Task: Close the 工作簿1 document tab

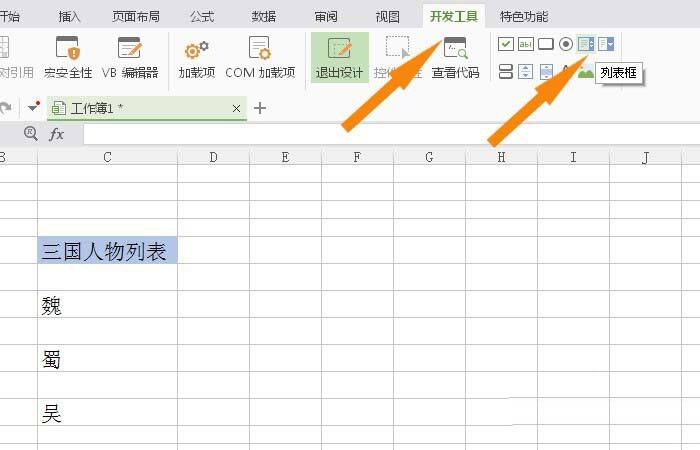Action: [236, 108]
